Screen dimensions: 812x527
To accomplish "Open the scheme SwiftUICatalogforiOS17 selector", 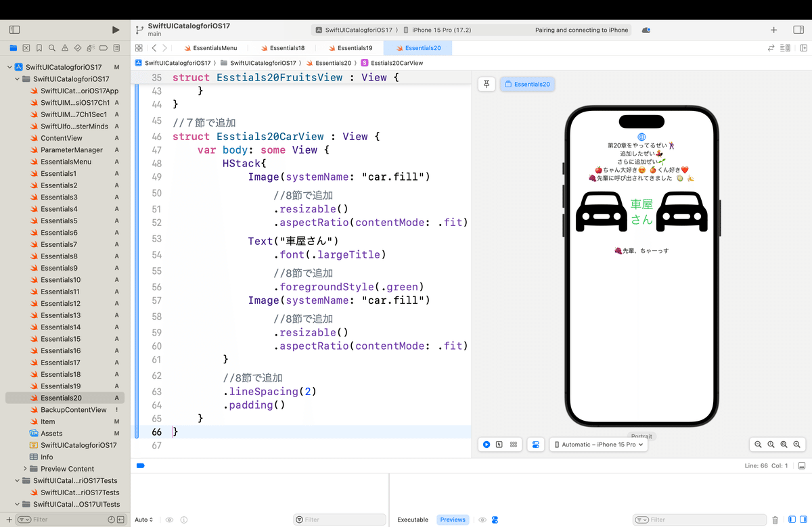I will (x=354, y=30).
